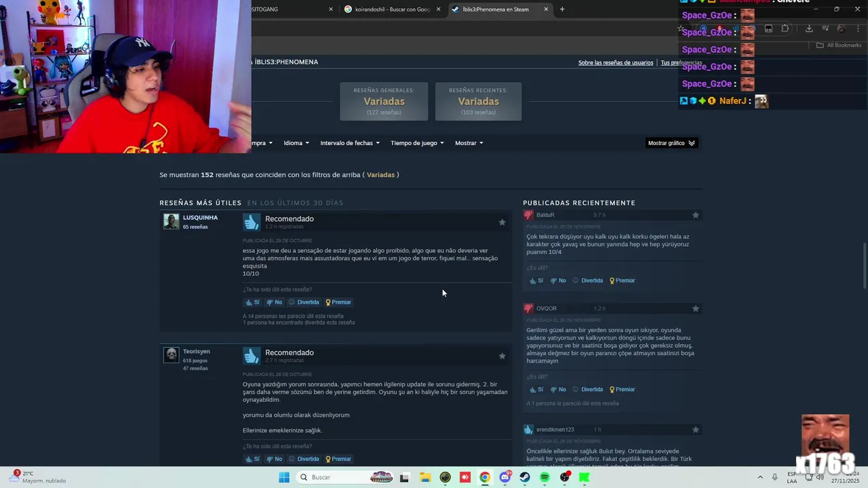Select Reseñas recientes Variadas summary box
The height and width of the screenshot is (488, 868).
point(478,101)
